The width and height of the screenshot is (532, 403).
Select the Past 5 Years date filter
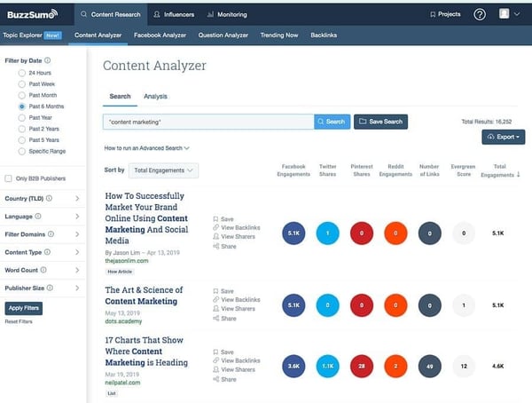coord(21,140)
